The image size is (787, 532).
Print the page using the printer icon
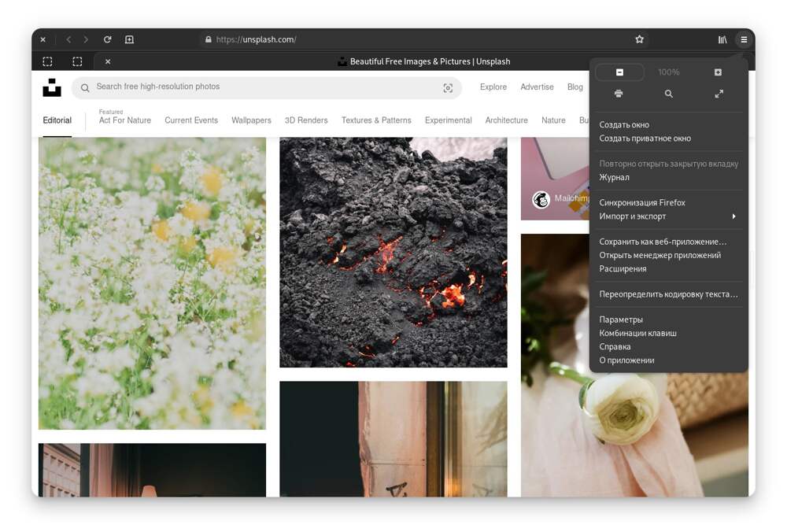click(619, 94)
